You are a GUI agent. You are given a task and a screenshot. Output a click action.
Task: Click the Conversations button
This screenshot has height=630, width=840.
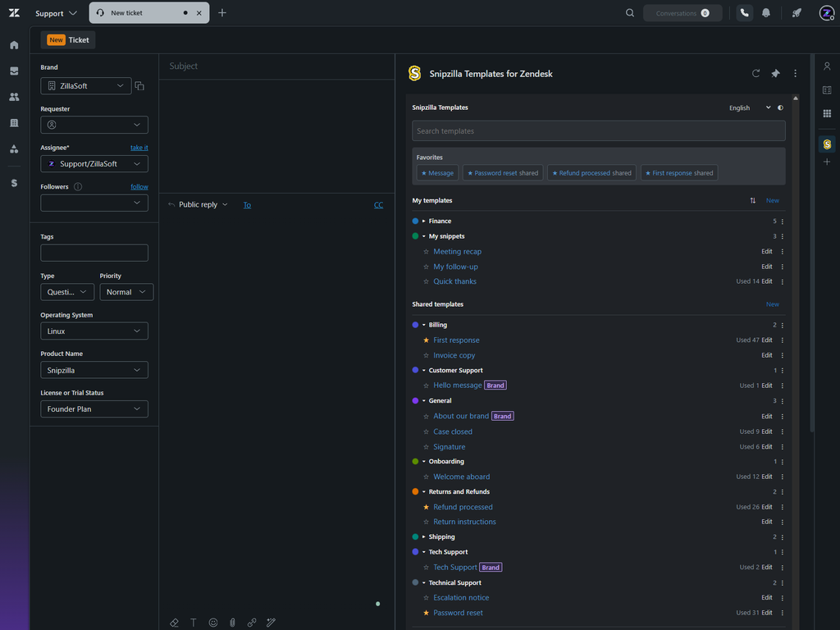point(682,13)
